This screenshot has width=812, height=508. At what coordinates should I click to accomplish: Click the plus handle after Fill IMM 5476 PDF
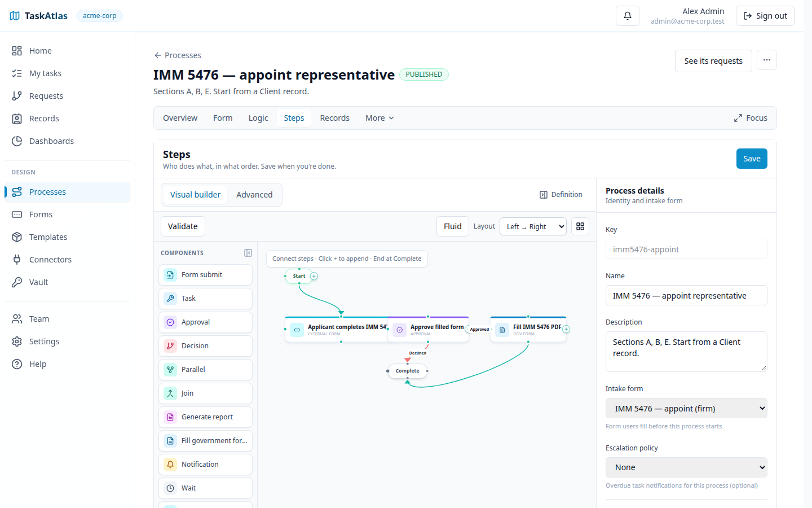coord(566,329)
